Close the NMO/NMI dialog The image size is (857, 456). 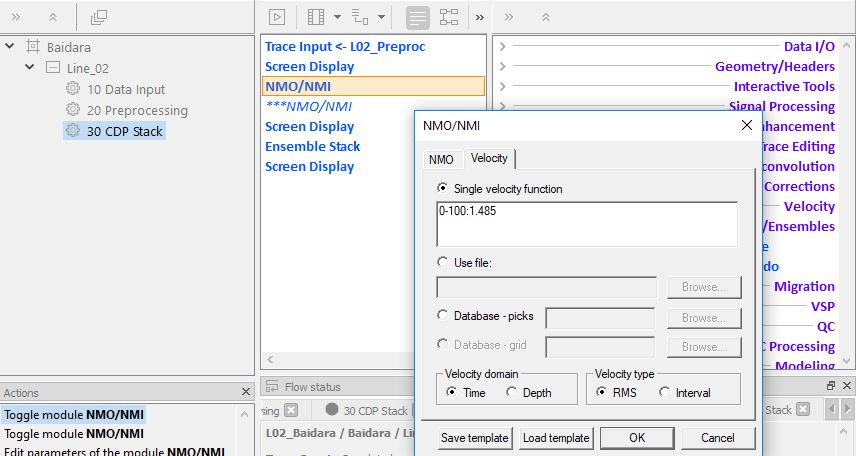click(x=747, y=125)
